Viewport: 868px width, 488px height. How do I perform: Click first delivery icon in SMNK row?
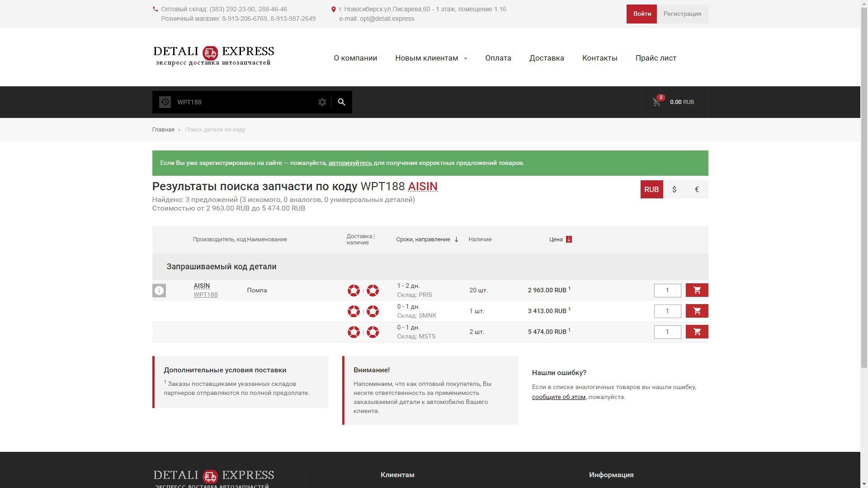coord(354,311)
